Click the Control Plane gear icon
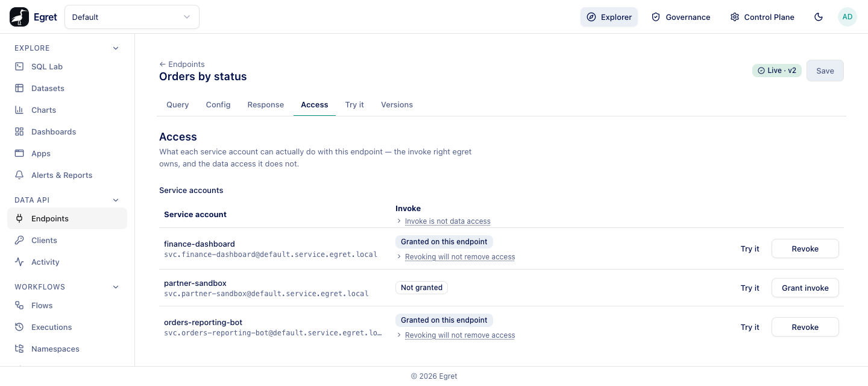Viewport: 868px width, 386px height. coord(734,17)
